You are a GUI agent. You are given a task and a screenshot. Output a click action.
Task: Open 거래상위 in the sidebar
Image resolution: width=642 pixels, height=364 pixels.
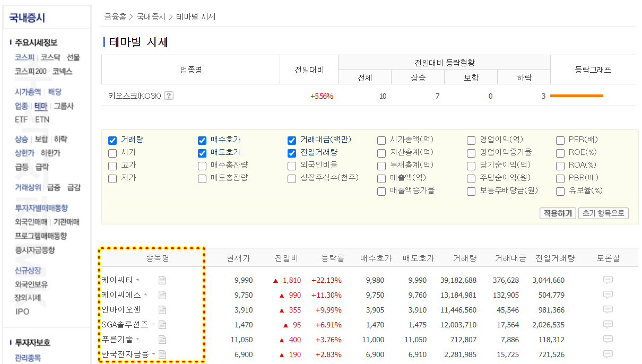28,187
